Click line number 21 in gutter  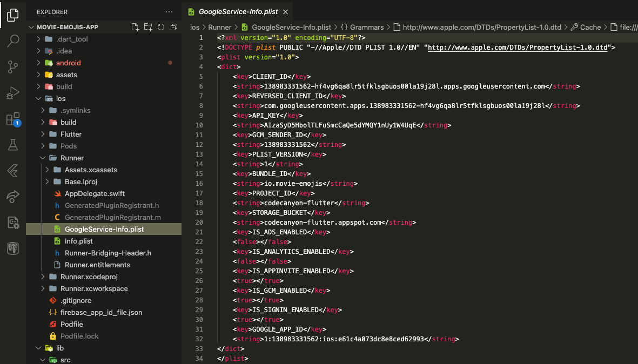click(x=199, y=232)
